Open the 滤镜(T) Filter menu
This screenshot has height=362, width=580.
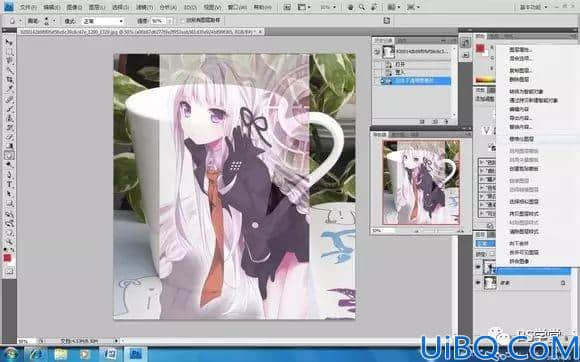[144, 7]
